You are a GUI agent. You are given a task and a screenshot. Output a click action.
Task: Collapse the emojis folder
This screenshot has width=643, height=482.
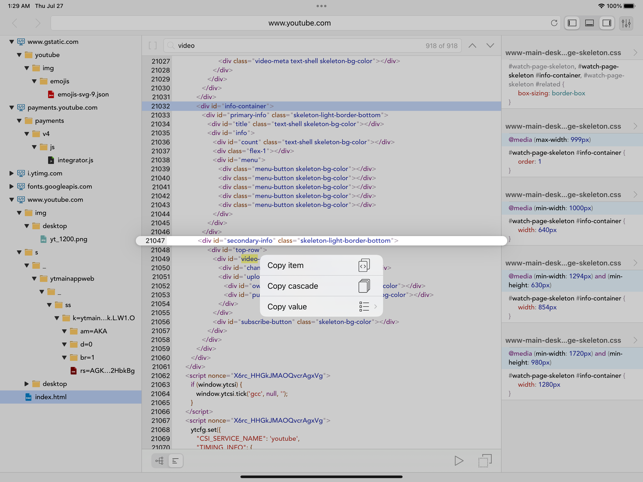pyautogui.click(x=34, y=81)
